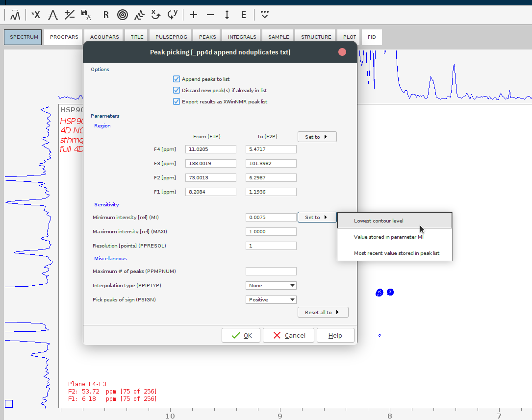Click the E toolbar icon
Screen dimensions: 532x420
point(243,15)
